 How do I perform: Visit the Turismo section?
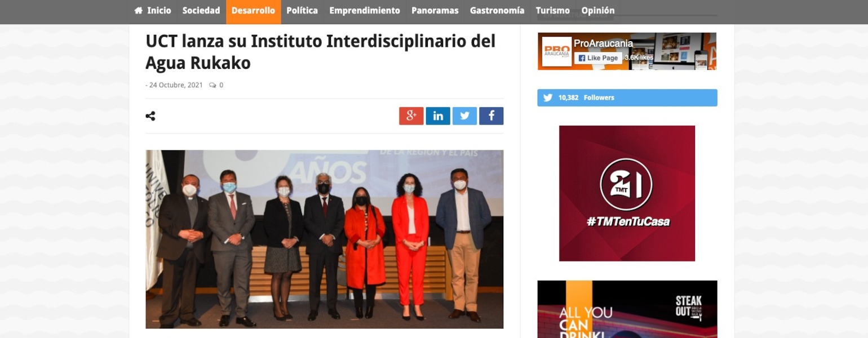[x=553, y=11]
